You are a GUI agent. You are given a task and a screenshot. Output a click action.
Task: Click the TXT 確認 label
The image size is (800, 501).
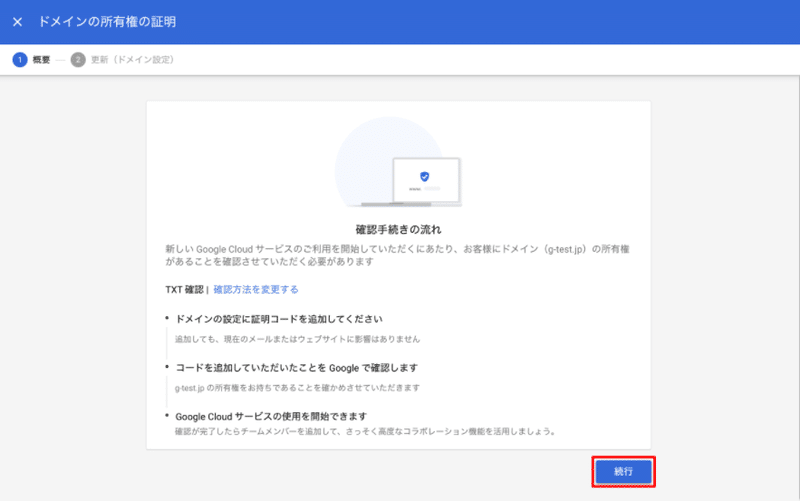pos(184,289)
